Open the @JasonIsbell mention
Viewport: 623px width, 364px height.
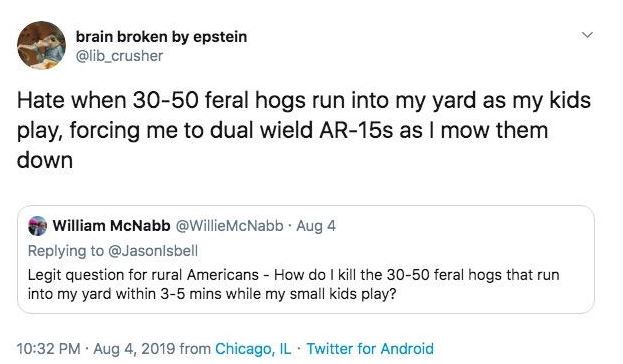point(153,251)
